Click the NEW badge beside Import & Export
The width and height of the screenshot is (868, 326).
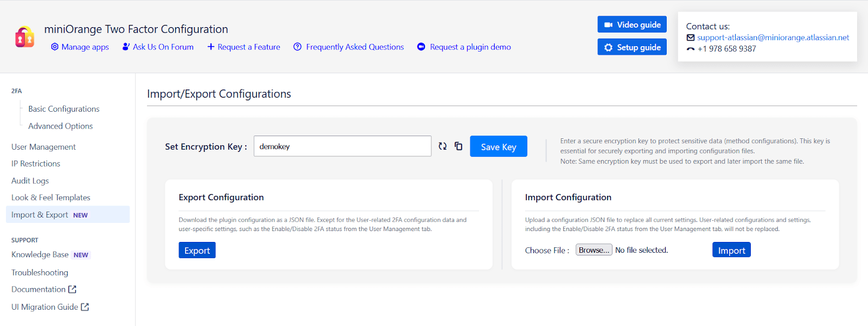(80, 215)
